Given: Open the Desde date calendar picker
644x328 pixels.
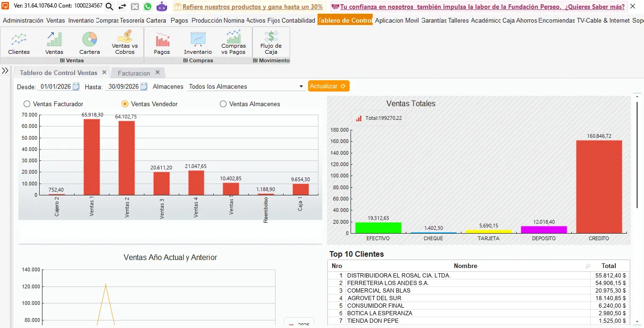Looking at the screenshot, I should point(76,86).
